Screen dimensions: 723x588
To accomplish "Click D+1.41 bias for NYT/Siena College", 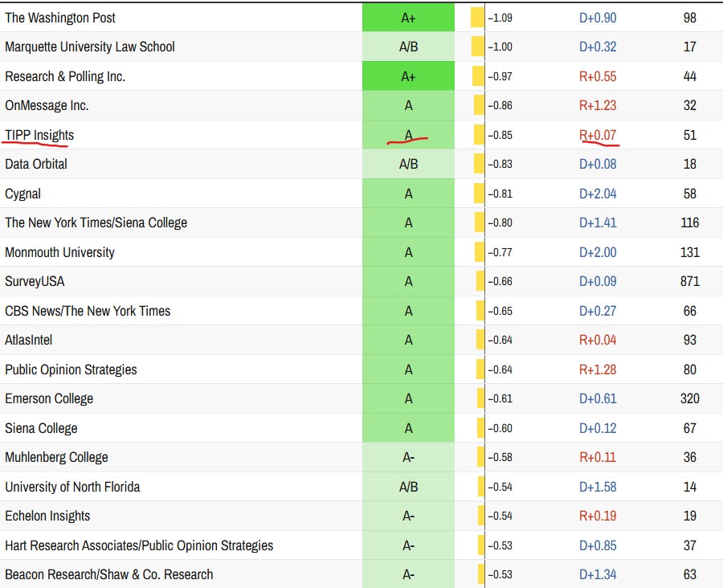I will [x=598, y=223].
